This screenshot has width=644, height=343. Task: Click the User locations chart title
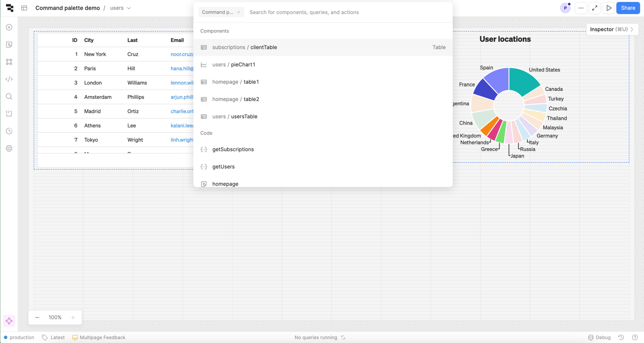[x=505, y=39]
